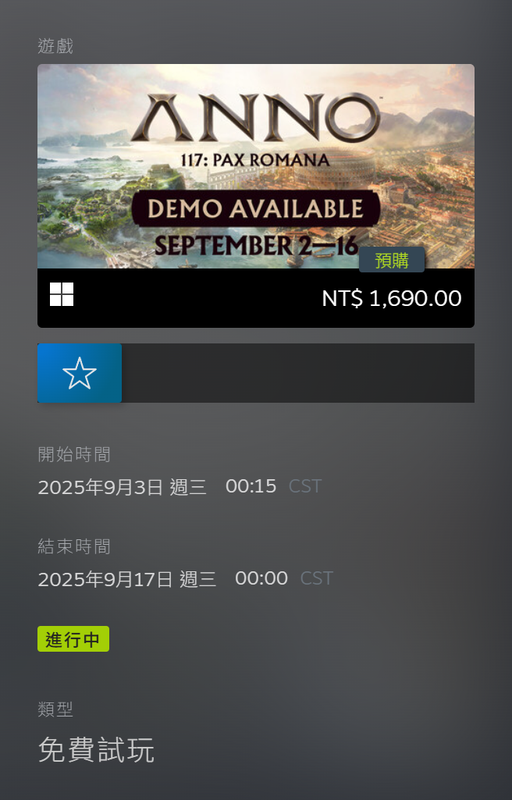Click the dark bar beside the star
512x800 pixels.
pos(298,373)
